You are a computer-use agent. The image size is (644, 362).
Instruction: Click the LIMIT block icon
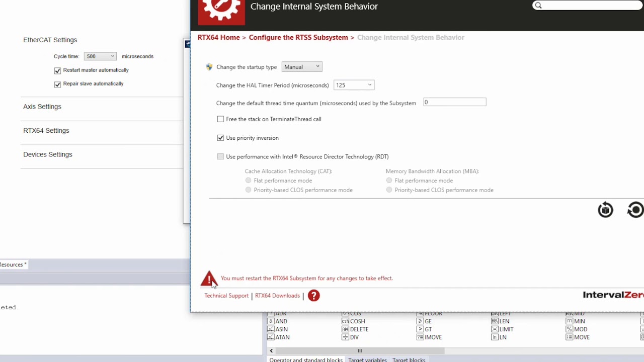point(495,329)
